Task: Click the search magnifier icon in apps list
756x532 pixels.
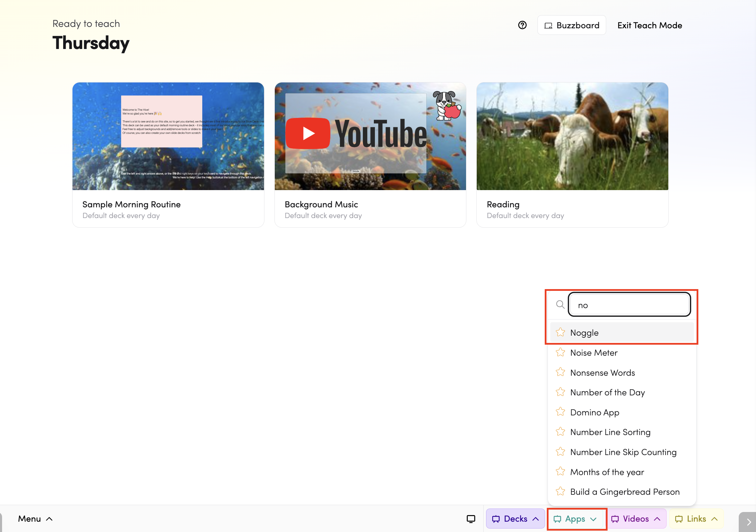Action: point(560,305)
